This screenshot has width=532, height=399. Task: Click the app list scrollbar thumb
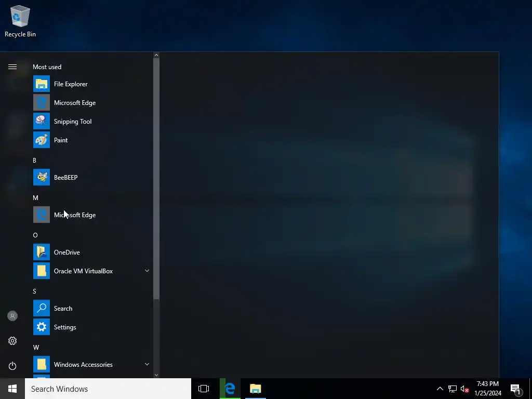[x=156, y=179]
